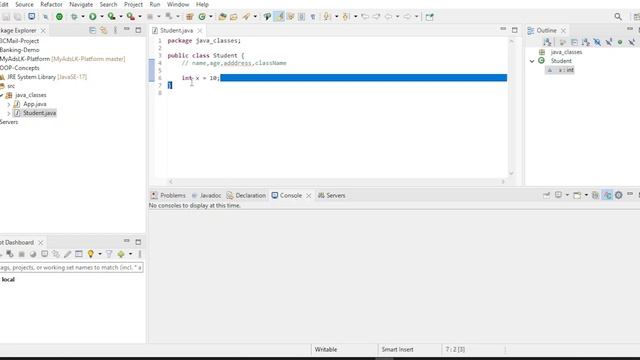640x360 pixels.
Task: Click the Boot Dashboard open console icon
Action: 44,254
